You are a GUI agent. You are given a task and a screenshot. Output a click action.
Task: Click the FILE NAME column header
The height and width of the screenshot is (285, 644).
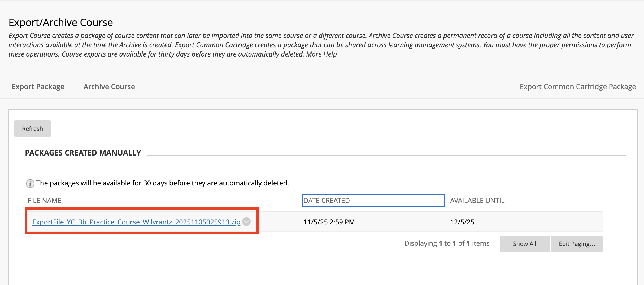coord(45,201)
